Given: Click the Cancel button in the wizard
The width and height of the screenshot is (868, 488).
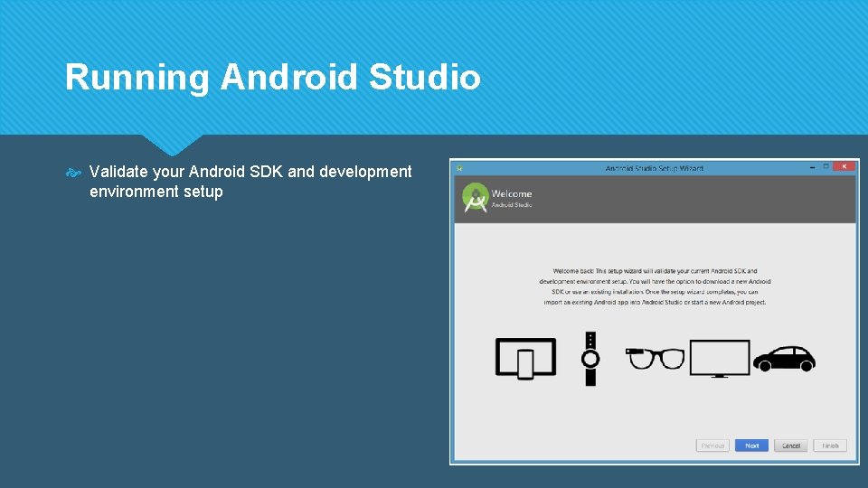Looking at the screenshot, I should [x=790, y=446].
